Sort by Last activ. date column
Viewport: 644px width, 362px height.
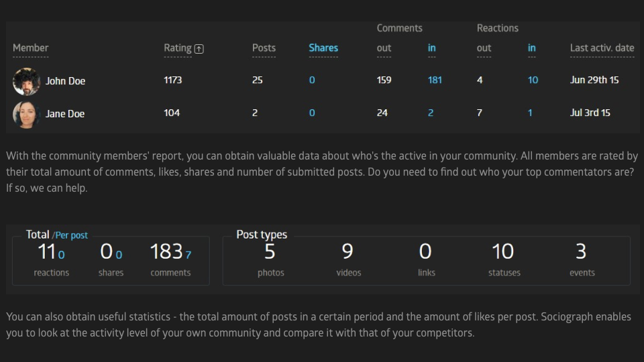coord(602,48)
